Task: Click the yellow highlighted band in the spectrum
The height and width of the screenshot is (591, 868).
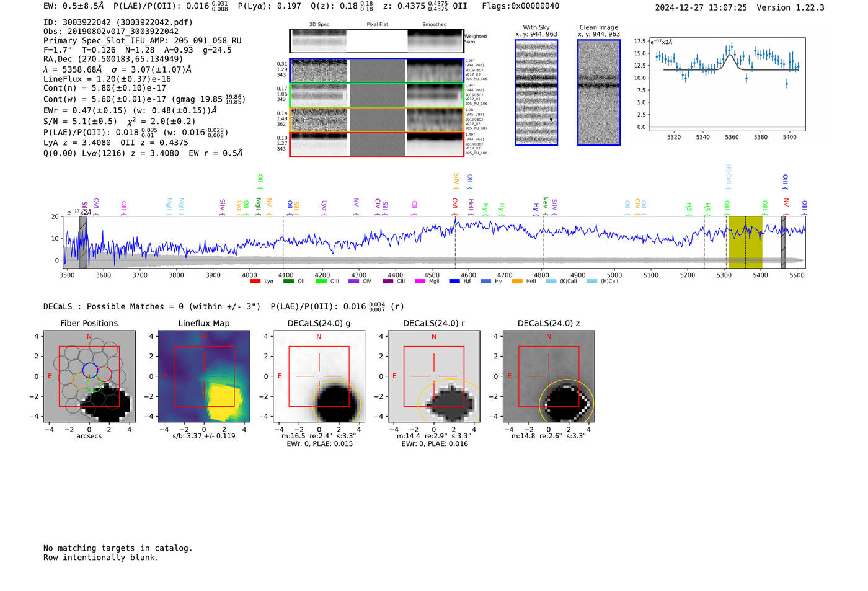Action: (x=745, y=242)
